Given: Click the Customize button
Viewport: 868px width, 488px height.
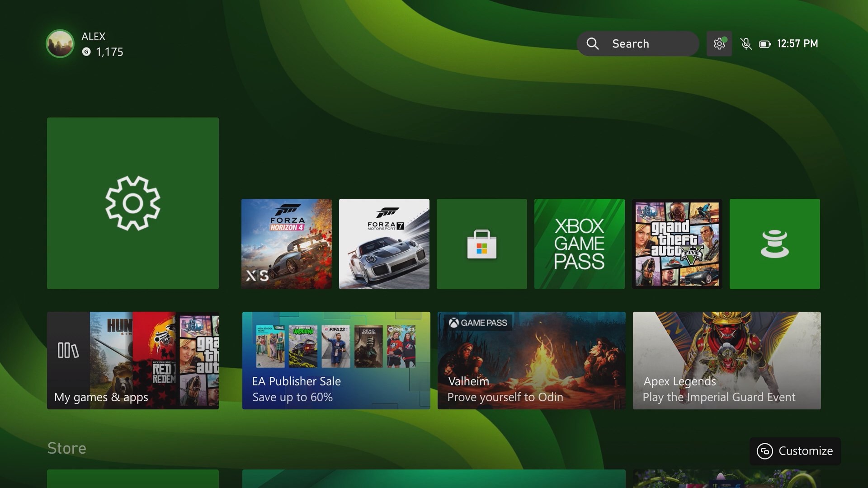Looking at the screenshot, I should coord(795,451).
